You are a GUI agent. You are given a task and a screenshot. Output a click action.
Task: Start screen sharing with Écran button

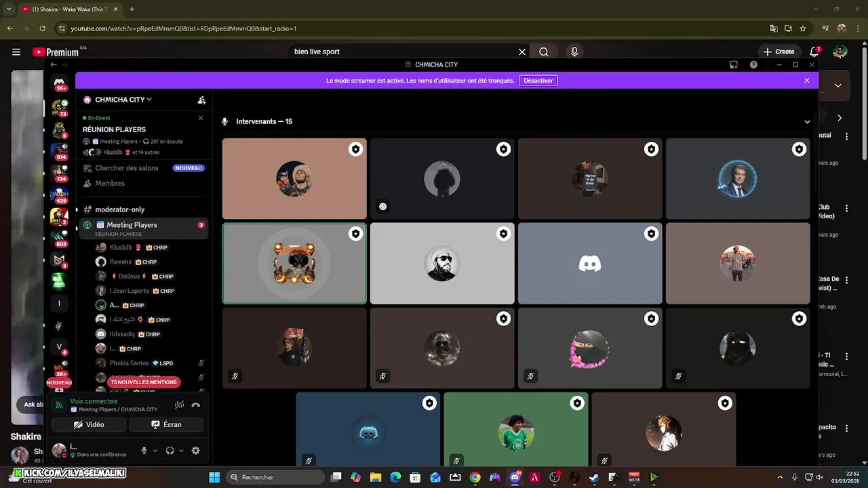click(x=166, y=424)
